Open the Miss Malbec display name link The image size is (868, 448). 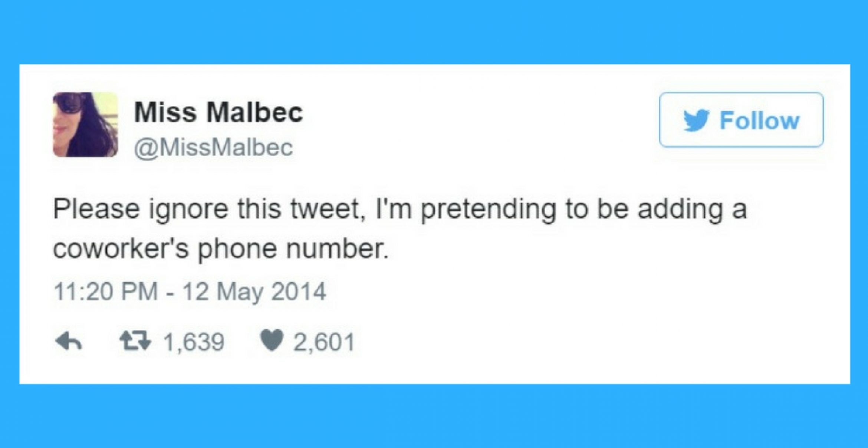[x=218, y=112]
